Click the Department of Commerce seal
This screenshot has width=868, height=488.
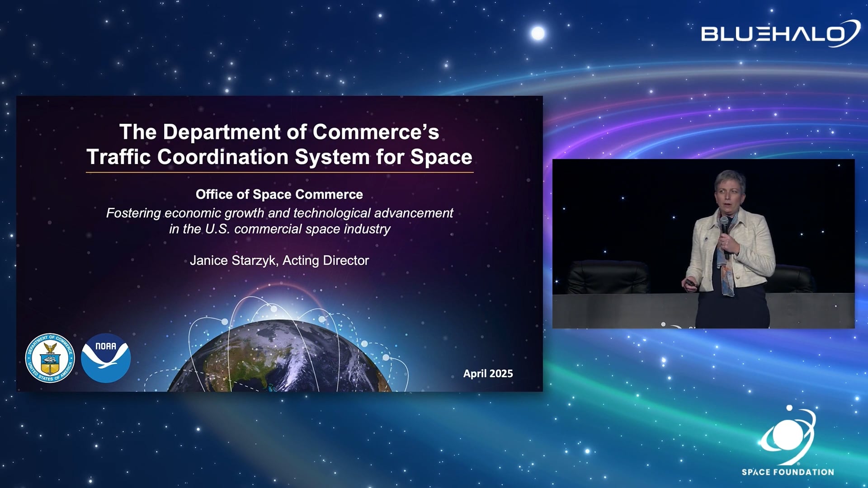(50, 358)
